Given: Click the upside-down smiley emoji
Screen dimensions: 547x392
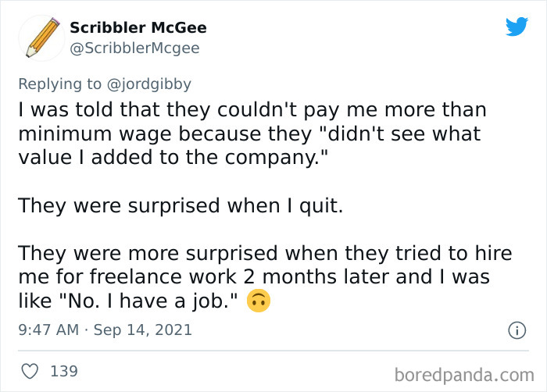Looking at the screenshot, I should tap(259, 300).
